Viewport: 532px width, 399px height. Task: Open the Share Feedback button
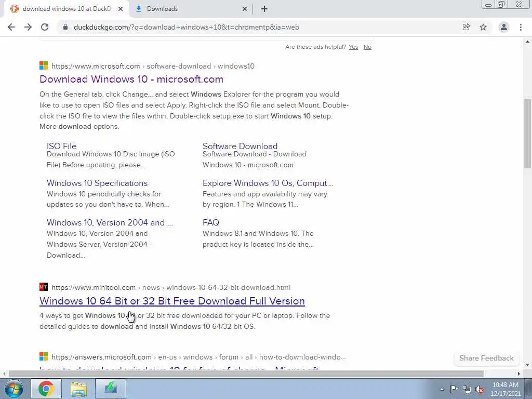coord(486,358)
